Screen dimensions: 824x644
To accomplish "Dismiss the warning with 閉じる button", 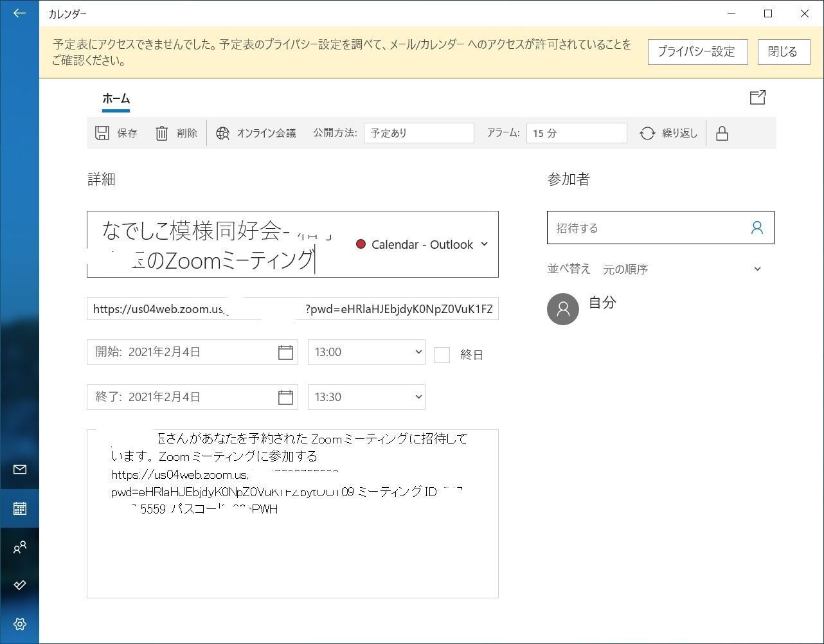I will pos(784,52).
